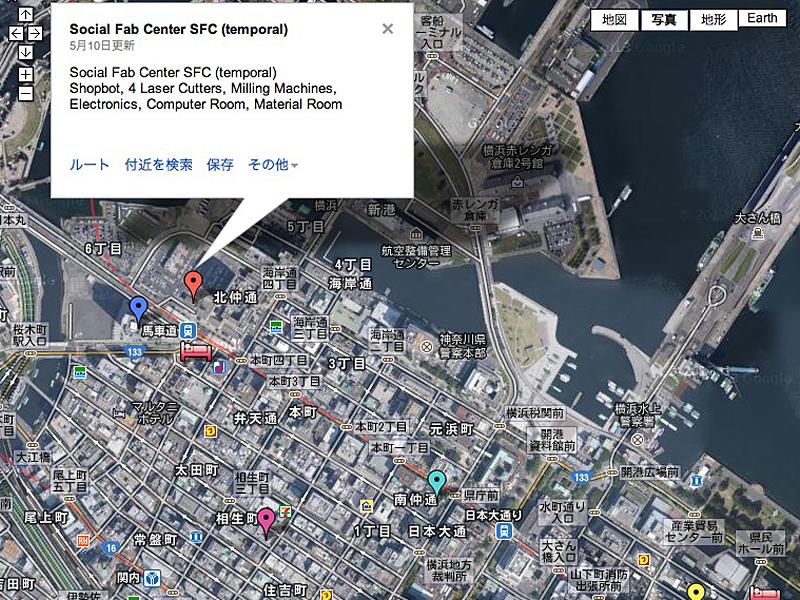
Task: Switch to Earth view
Action: tap(762, 18)
